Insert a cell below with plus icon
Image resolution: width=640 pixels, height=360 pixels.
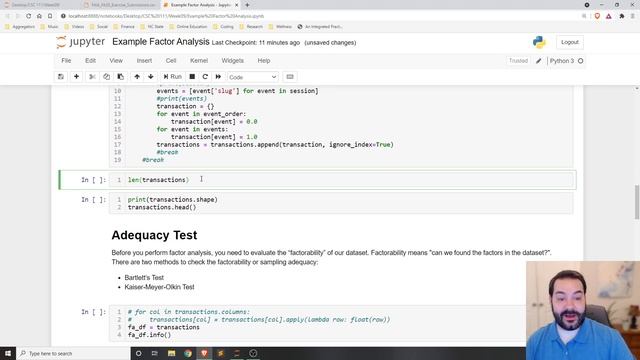(76, 77)
